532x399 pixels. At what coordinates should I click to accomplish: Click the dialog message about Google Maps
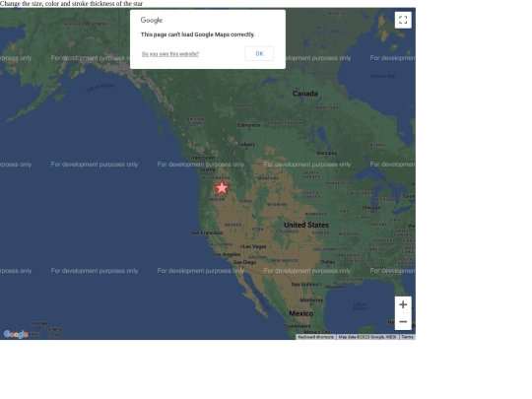(198, 34)
